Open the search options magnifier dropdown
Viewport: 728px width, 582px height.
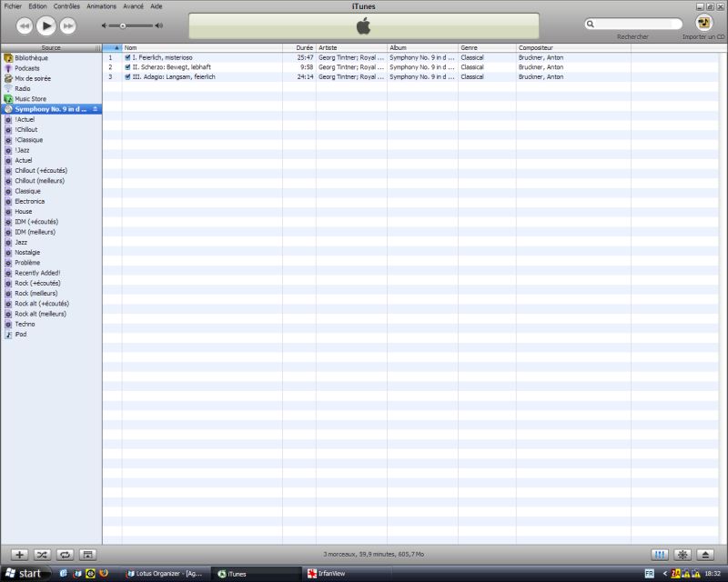(x=591, y=25)
